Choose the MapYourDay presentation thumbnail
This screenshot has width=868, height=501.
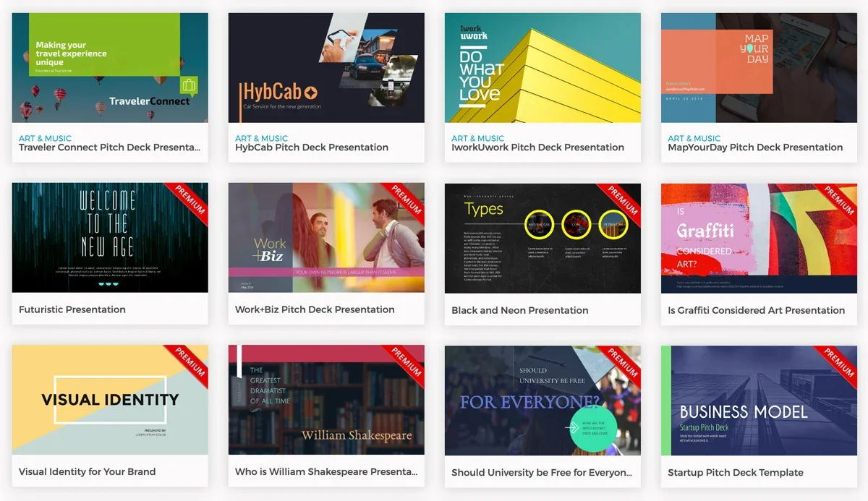759,67
